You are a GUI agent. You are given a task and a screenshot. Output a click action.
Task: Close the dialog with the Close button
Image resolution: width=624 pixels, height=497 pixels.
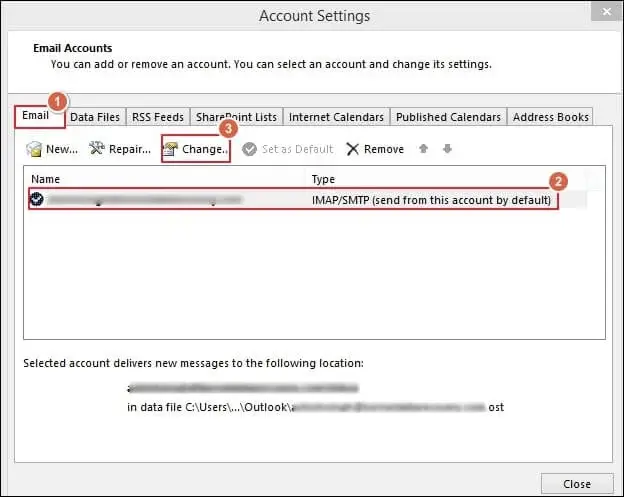click(x=577, y=484)
